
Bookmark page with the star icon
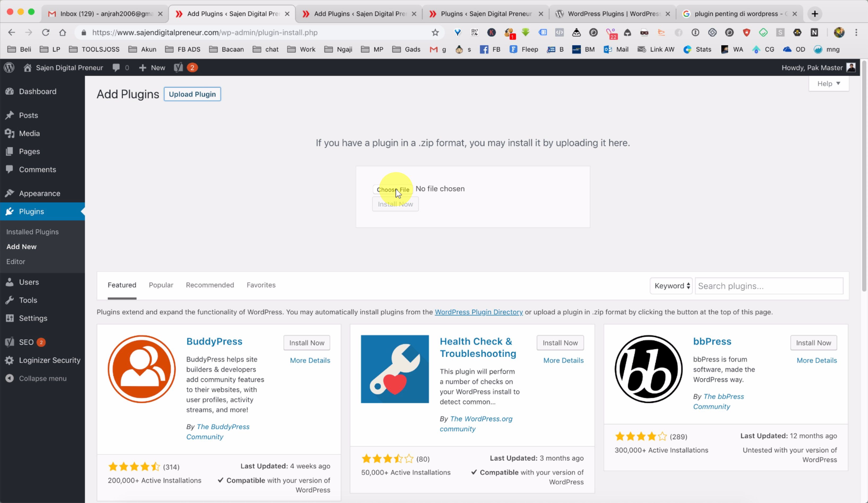pyautogui.click(x=435, y=32)
